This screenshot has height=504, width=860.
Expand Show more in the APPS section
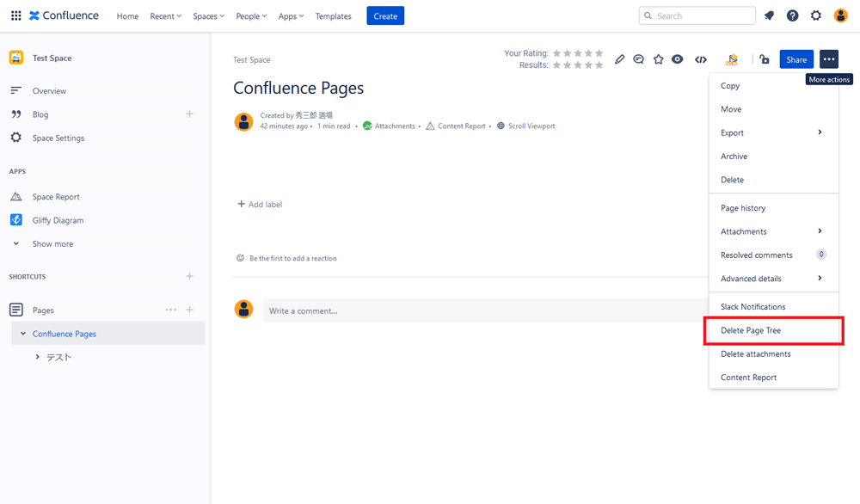coord(52,243)
